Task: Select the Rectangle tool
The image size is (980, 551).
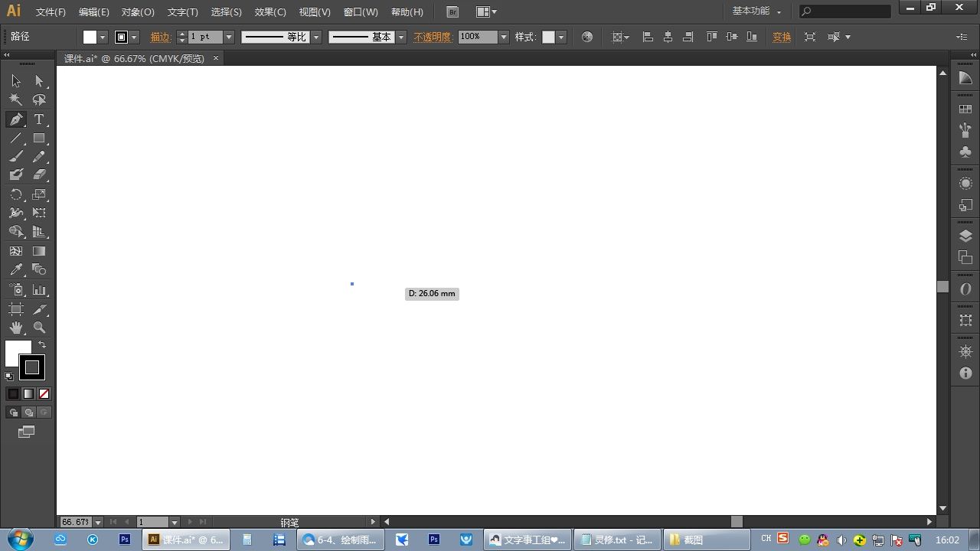Action: click(39, 139)
